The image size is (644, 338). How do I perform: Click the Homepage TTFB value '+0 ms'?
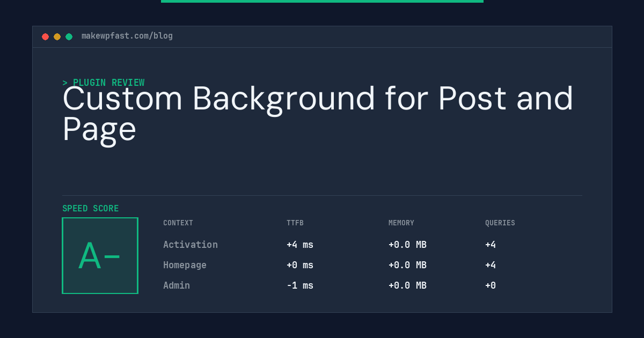click(x=300, y=265)
